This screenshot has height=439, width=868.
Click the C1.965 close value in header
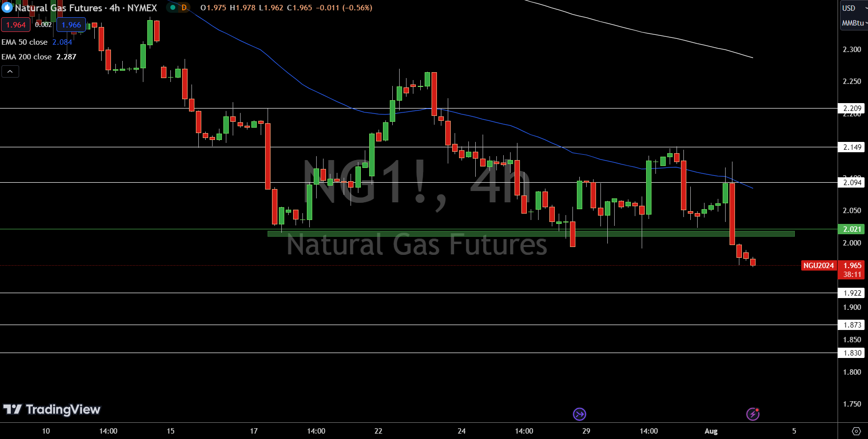(x=299, y=8)
